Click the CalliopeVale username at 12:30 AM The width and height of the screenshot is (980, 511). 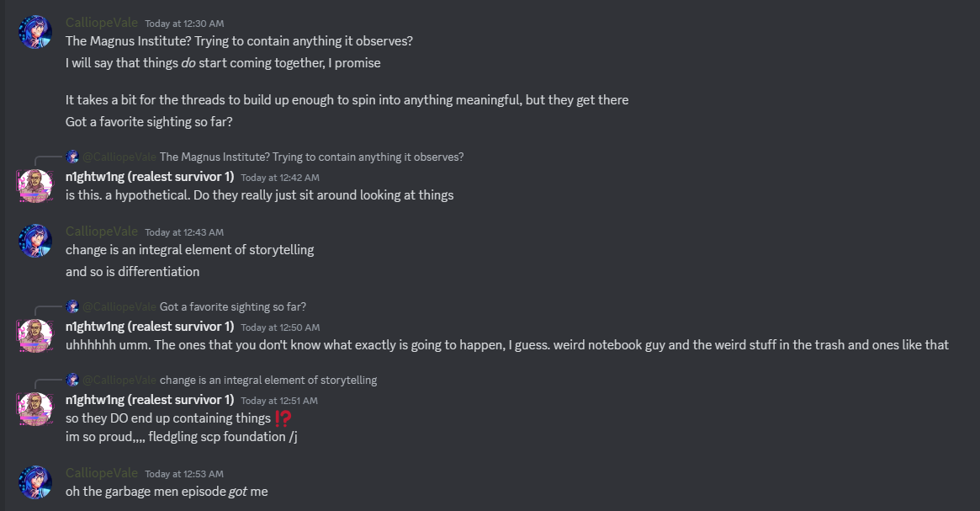click(x=102, y=23)
